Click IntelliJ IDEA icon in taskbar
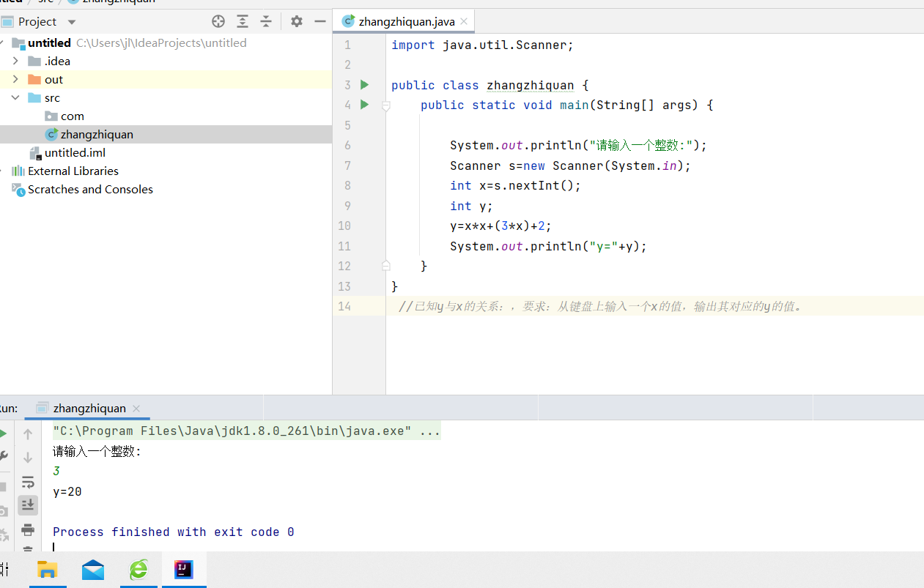This screenshot has width=924, height=588. (x=184, y=569)
